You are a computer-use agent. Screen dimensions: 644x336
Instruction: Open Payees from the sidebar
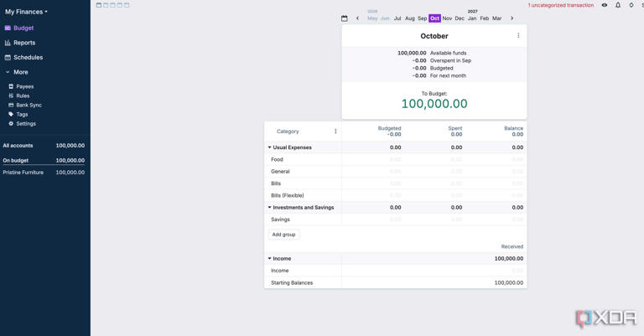pos(21,86)
